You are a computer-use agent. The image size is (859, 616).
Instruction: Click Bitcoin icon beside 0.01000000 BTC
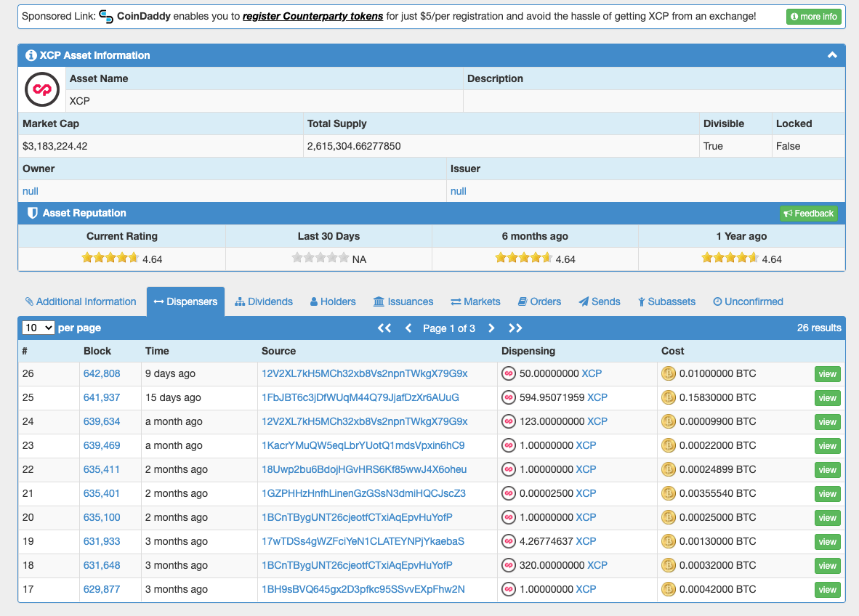point(669,373)
